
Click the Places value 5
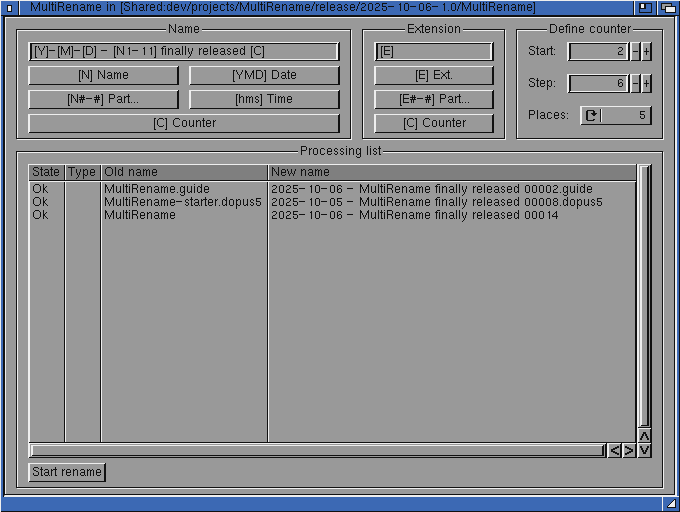click(642, 115)
